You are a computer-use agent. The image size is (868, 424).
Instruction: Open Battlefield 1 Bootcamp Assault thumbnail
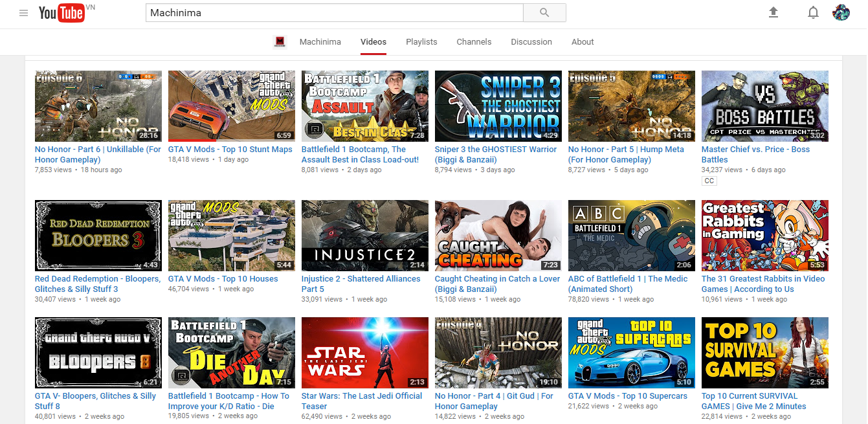(365, 106)
